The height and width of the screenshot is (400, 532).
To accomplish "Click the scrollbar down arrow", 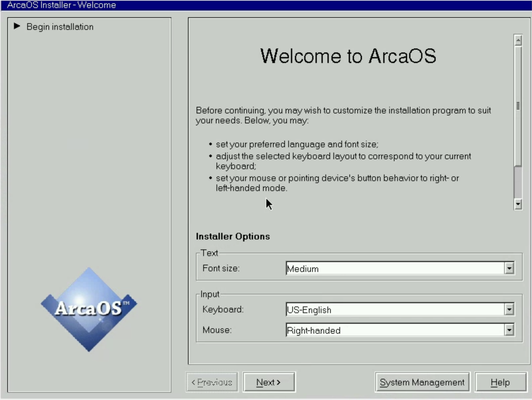I will (x=517, y=205).
